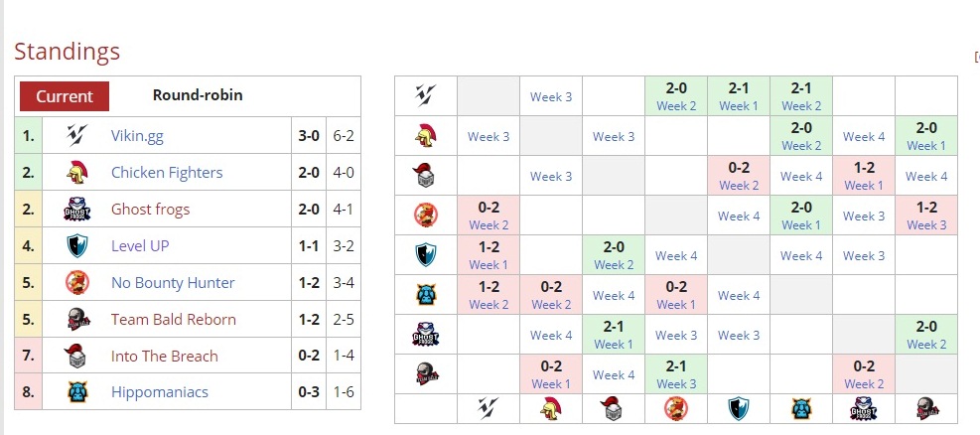Click Level UP shield logo in standings
This screenshot has width=980, height=435.
pyautogui.click(x=77, y=245)
